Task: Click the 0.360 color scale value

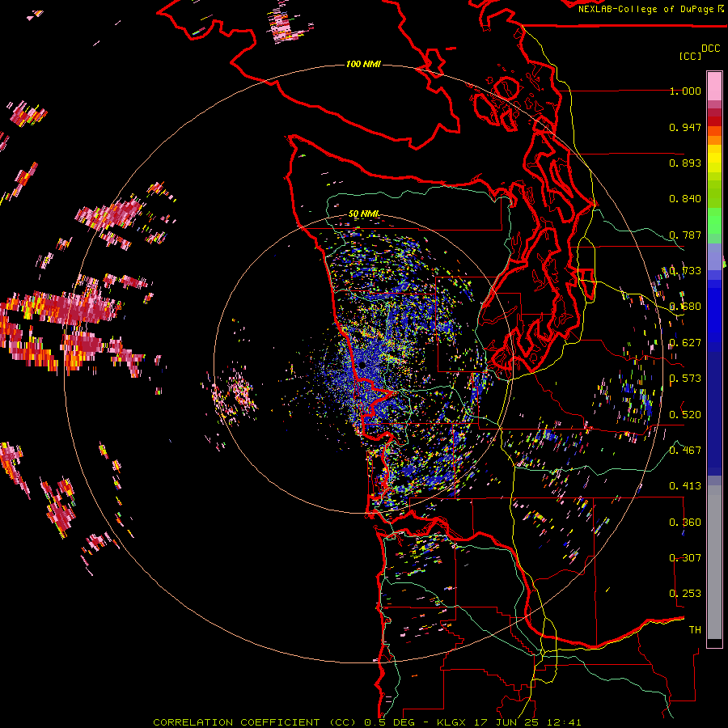Action: coord(685,523)
